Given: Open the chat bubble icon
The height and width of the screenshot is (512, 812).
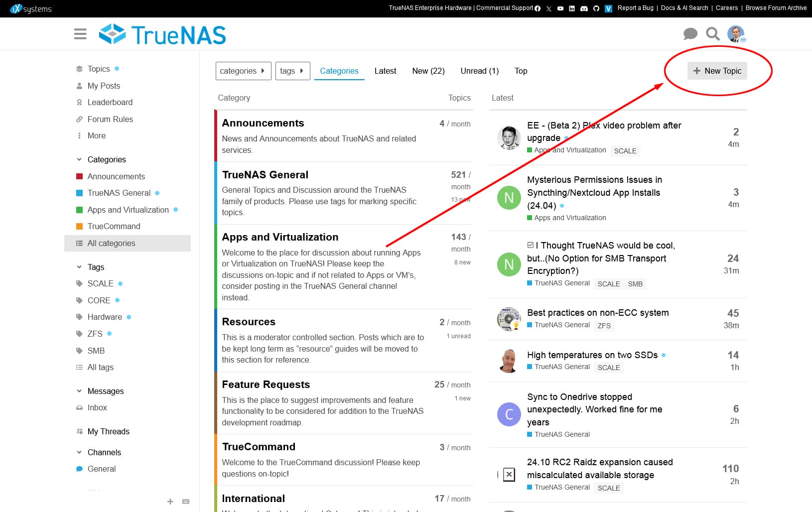Looking at the screenshot, I should pos(690,34).
